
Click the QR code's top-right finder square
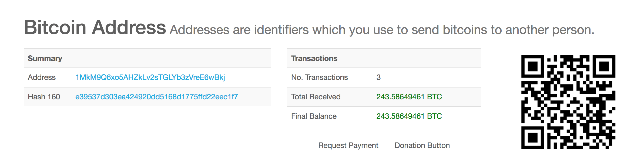tap(604, 66)
